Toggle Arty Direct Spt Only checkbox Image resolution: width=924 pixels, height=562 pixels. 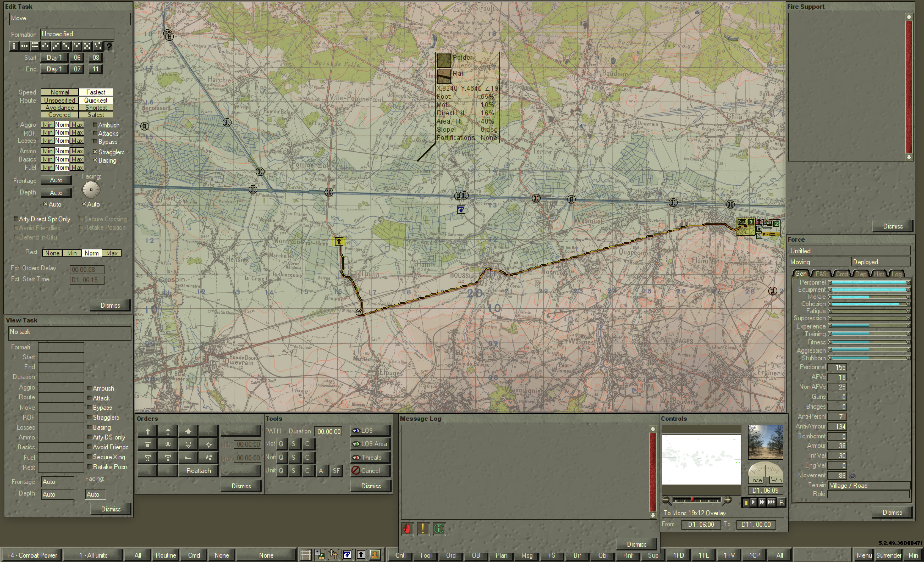coord(16,219)
